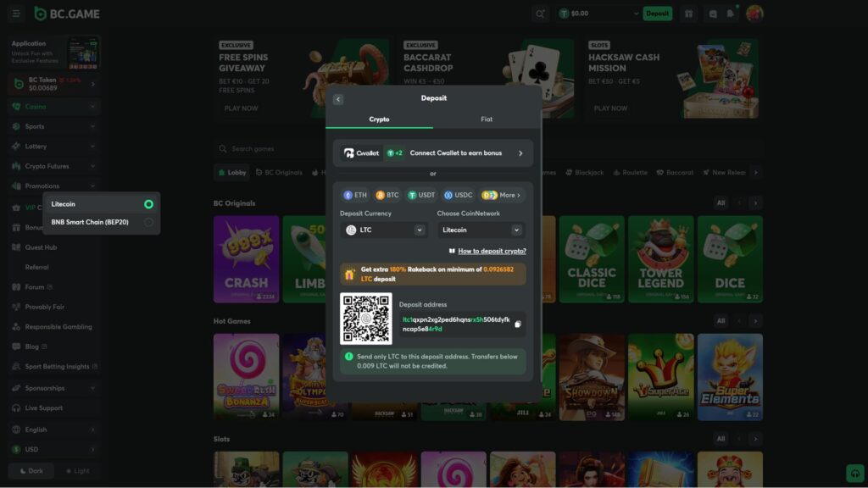Open Referral in sidebar
868x488 pixels.
36,267
